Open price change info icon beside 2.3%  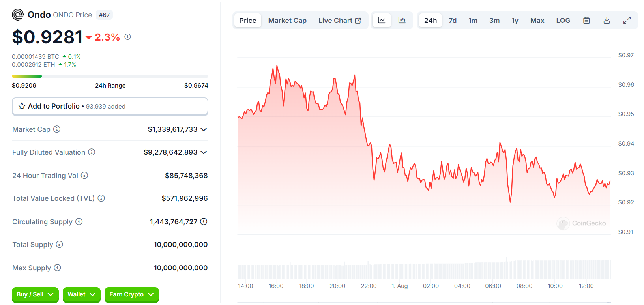127,37
